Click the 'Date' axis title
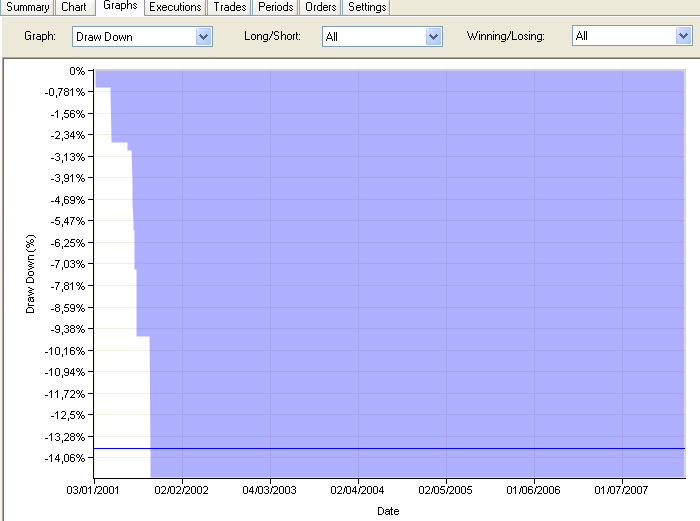 (x=388, y=511)
